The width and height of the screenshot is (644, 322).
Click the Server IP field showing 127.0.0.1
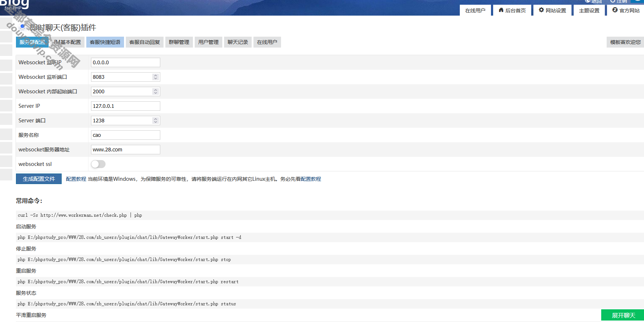tap(125, 106)
